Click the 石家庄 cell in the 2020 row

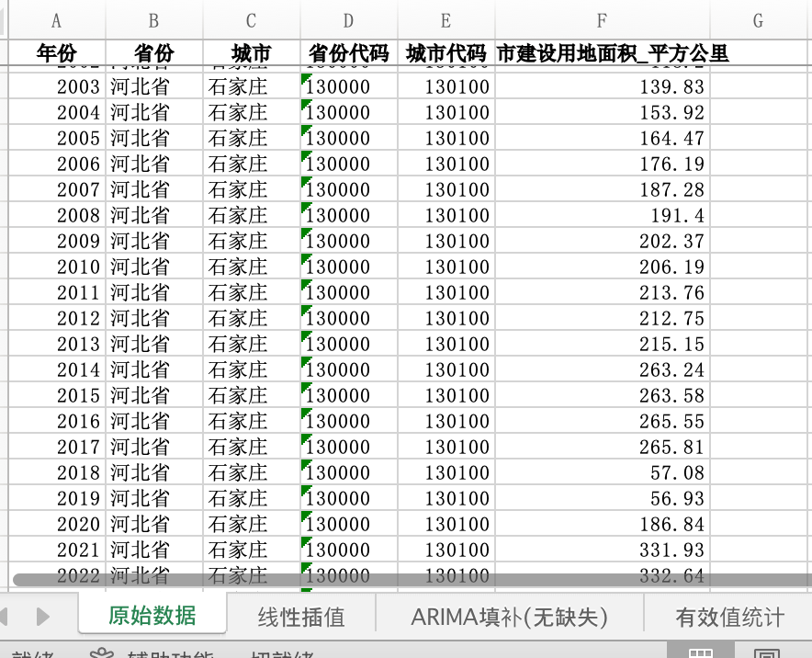(252, 524)
